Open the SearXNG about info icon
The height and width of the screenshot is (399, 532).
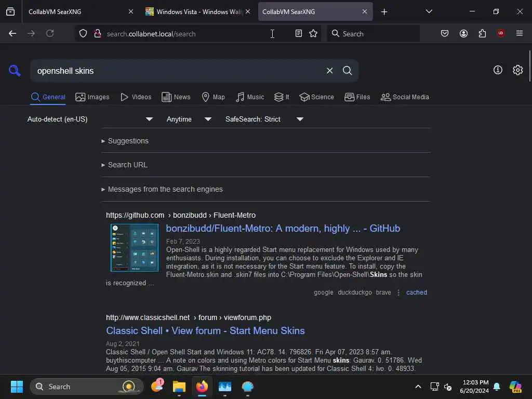(x=498, y=70)
